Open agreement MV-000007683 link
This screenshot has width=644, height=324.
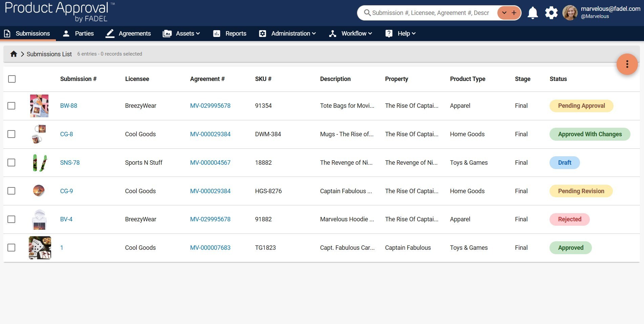point(210,248)
